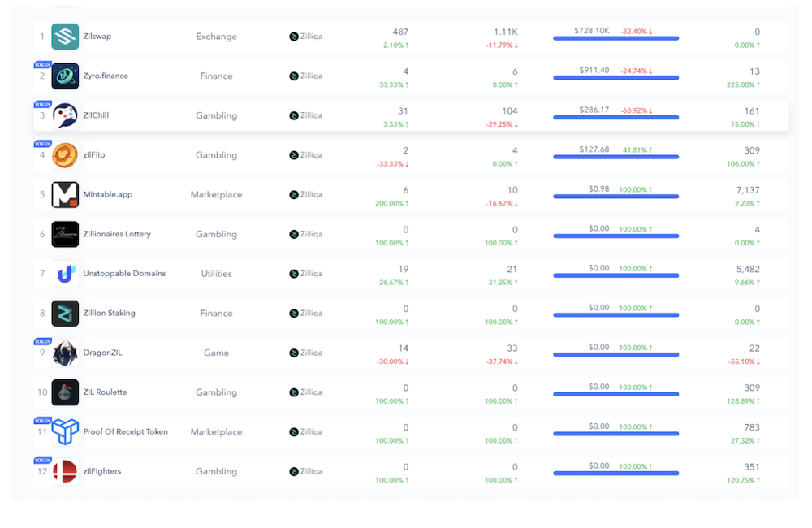Open the Zyro.finance app logo
Image resolution: width=812 pixels, height=528 pixels.
point(65,76)
